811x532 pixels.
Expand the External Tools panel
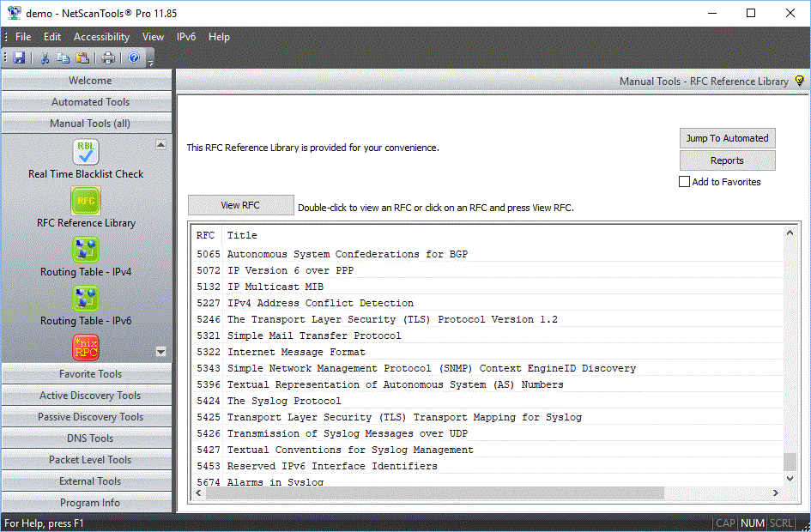[x=87, y=481]
